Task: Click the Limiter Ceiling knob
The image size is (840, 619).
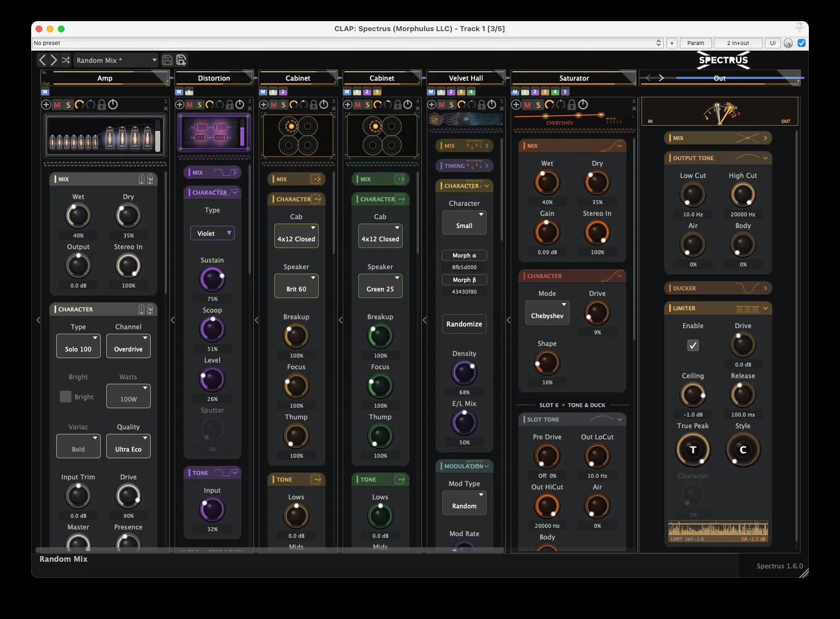Action: (693, 395)
